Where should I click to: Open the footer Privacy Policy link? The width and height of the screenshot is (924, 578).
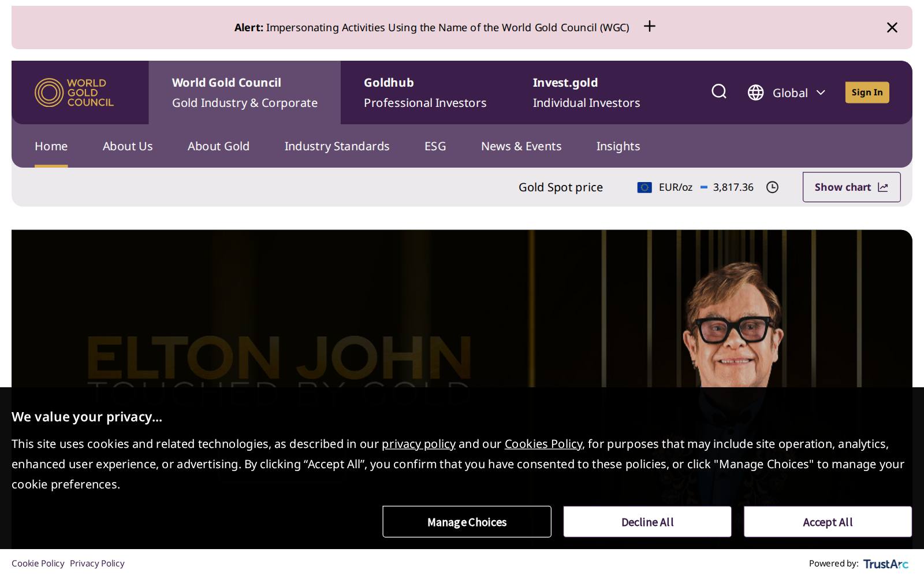coord(97,564)
